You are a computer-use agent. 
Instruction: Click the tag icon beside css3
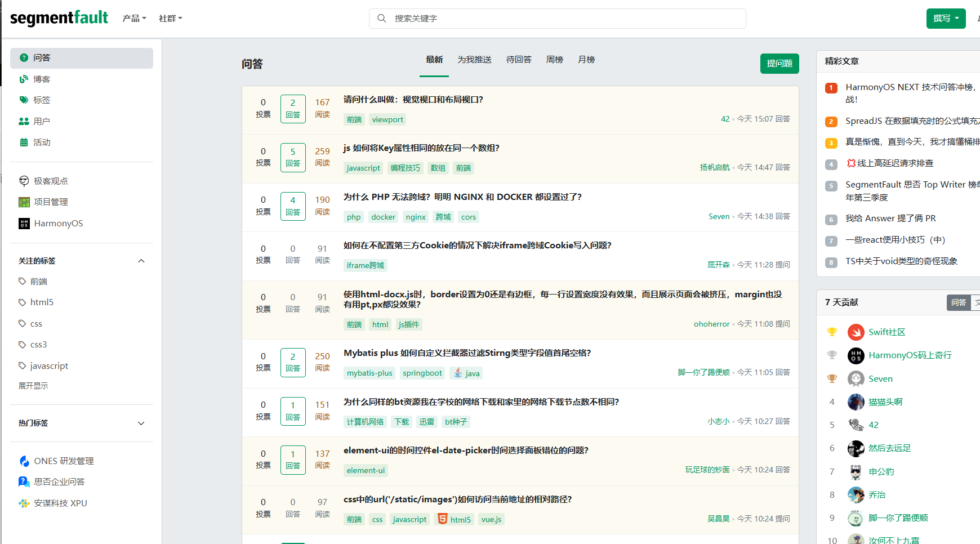[22, 345]
